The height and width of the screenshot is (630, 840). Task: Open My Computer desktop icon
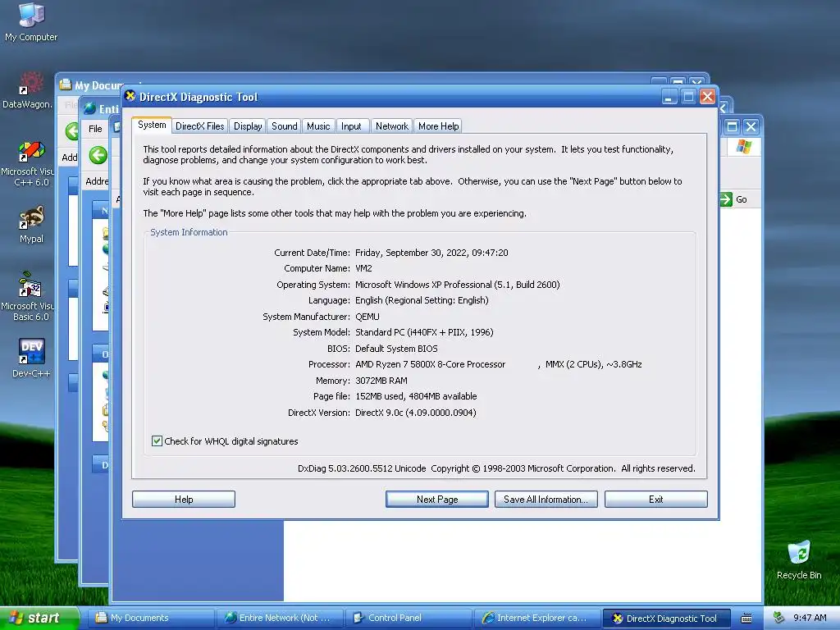31,21
